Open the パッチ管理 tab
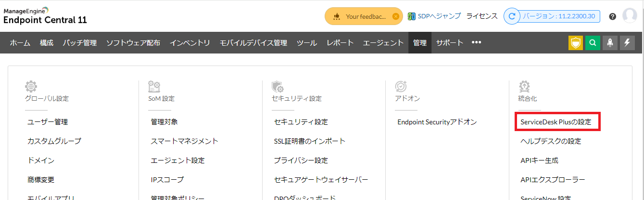644x200 pixels. pyautogui.click(x=80, y=43)
